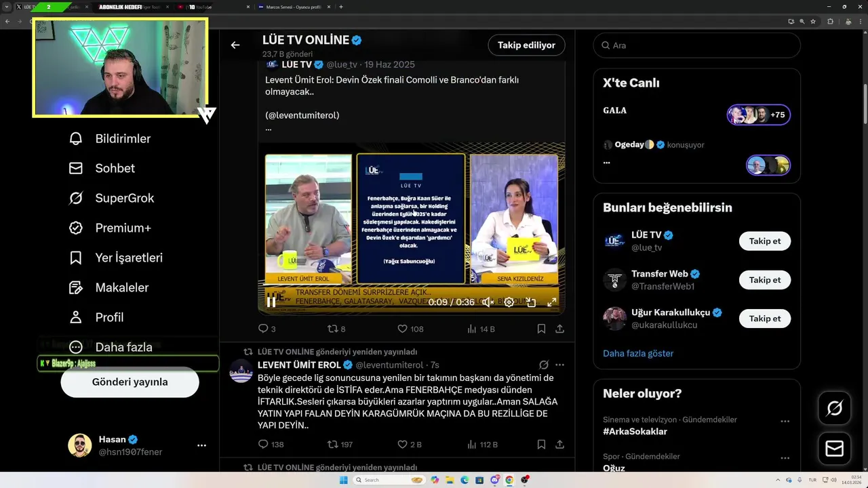Viewport: 868px width, 488px height.
Task: Bookmark the LÜE TV video post
Action: coord(541,329)
